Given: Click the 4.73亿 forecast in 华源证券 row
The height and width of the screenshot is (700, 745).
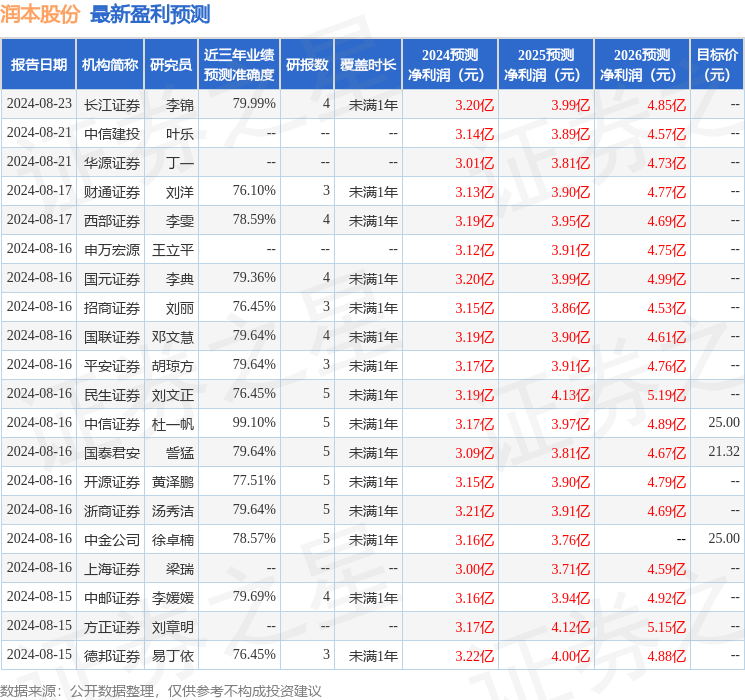Looking at the screenshot, I should (666, 163).
